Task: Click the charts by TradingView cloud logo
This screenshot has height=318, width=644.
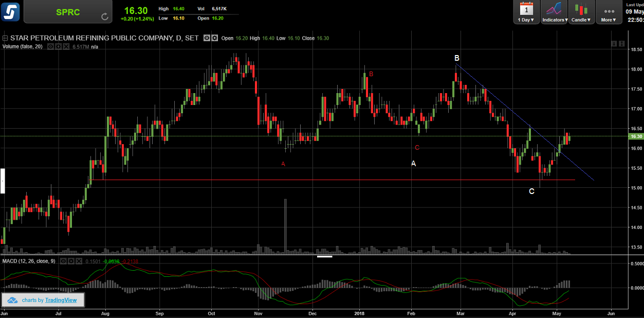Action: pyautogui.click(x=12, y=300)
